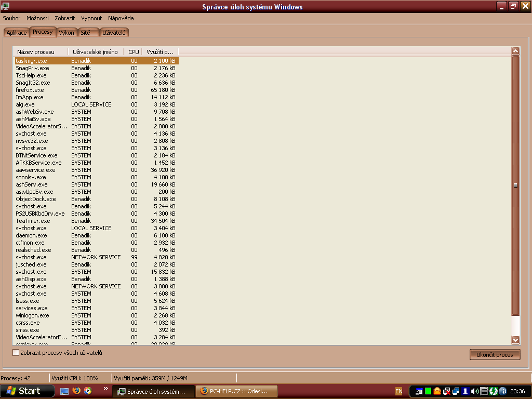Switch to the Uživatelé tab
Image resolution: width=532 pixels, height=399 pixels.
click(x=114, y=33)
